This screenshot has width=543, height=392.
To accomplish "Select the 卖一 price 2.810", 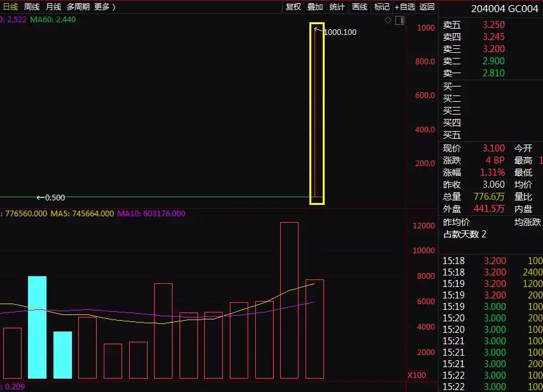I will coord(494,73).
